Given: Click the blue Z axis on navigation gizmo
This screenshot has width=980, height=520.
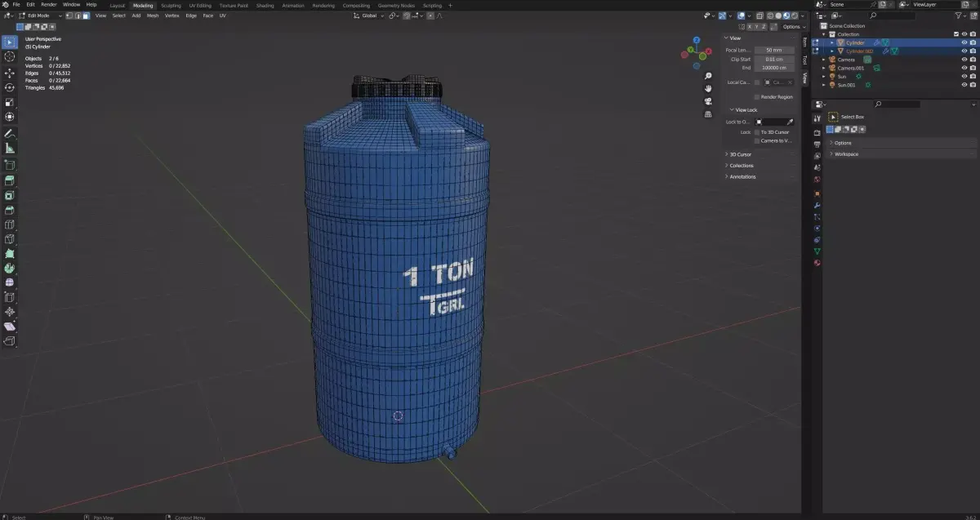Looking at the screenshot, I should pos(697,40).
